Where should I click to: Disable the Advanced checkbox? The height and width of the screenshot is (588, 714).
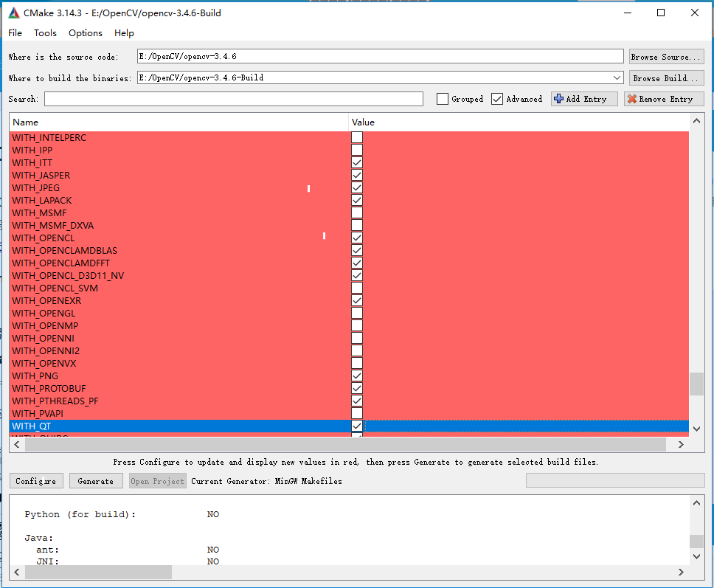[x=496, y=98]
